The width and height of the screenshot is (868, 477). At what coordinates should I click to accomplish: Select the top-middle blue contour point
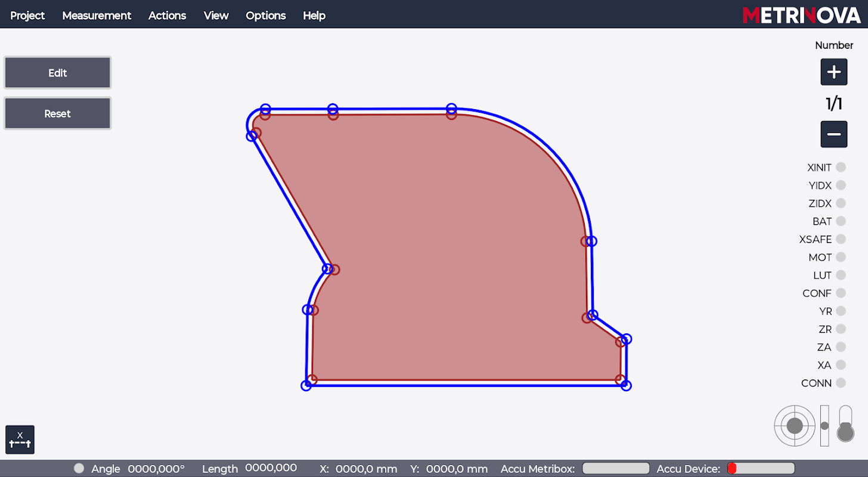tap(333, 109)
